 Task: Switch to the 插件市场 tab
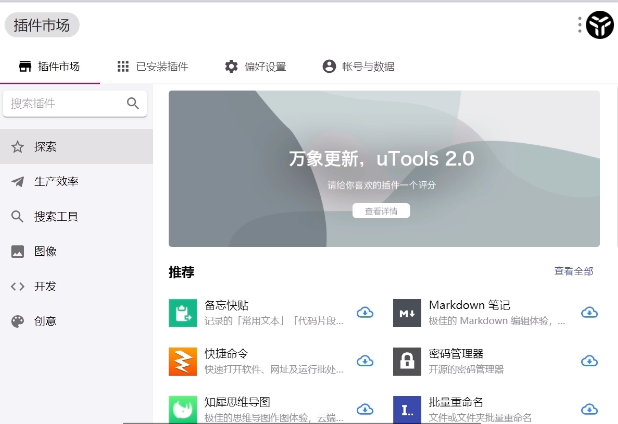[x=50, y=66]
